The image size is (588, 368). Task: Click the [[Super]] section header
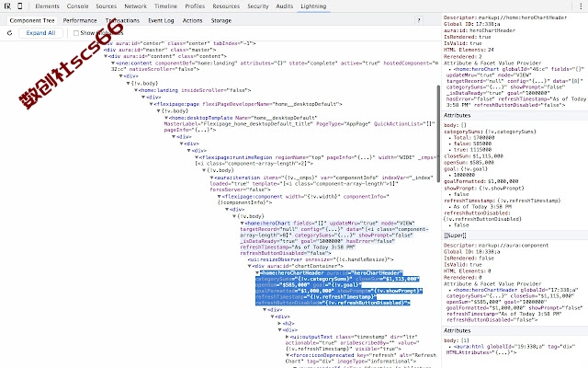[456, 236]
